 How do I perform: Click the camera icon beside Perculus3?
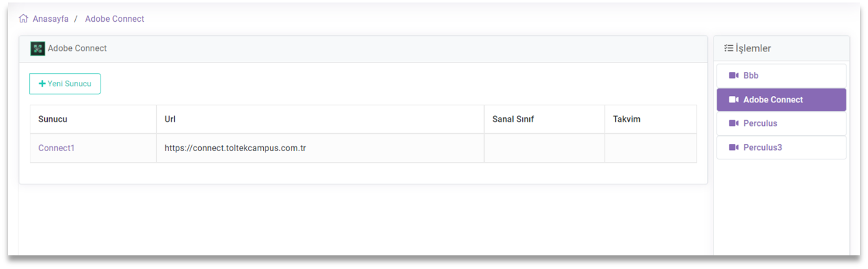click(733, 148)
